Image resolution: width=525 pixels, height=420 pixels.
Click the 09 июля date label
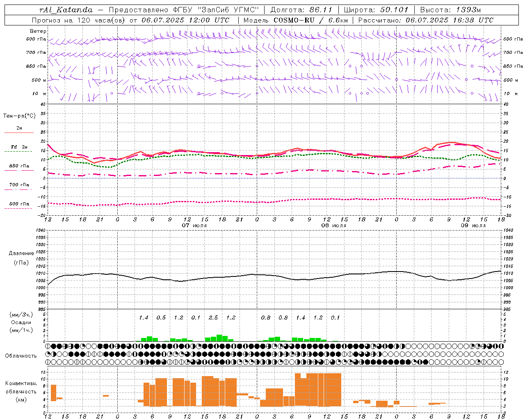click(x=473, y=226)
